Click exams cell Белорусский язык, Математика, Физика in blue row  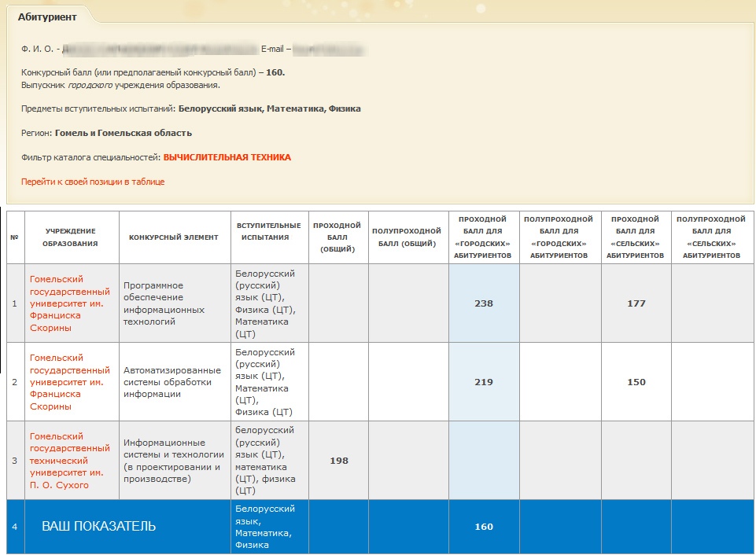click(269, 527)
